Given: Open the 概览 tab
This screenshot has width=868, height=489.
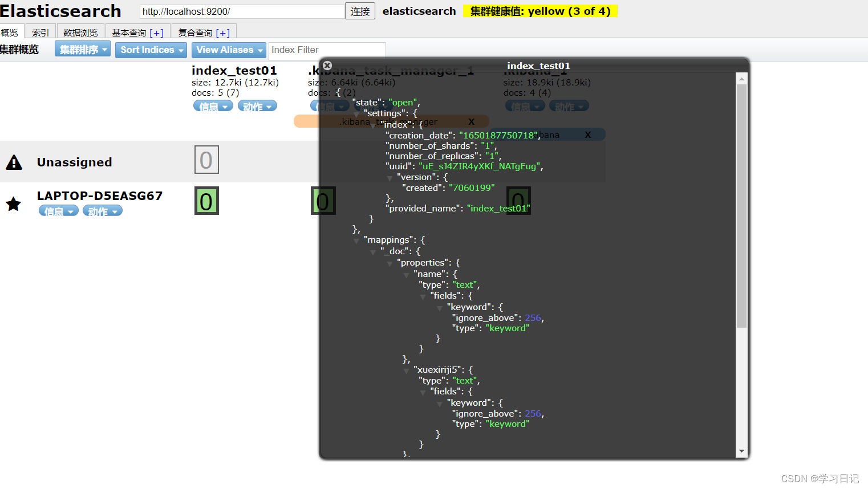Looking at the screenshot, I should (10, 32).
